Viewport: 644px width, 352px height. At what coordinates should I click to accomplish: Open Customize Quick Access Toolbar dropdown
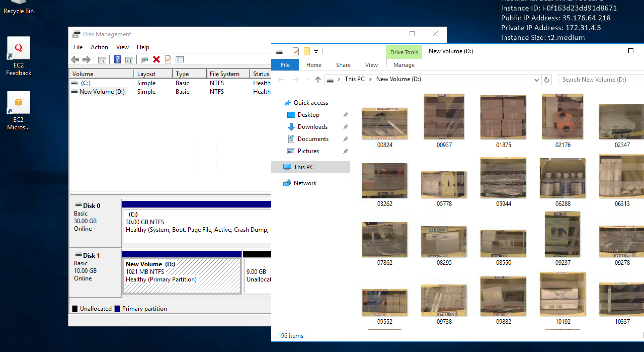pos(316,52)
